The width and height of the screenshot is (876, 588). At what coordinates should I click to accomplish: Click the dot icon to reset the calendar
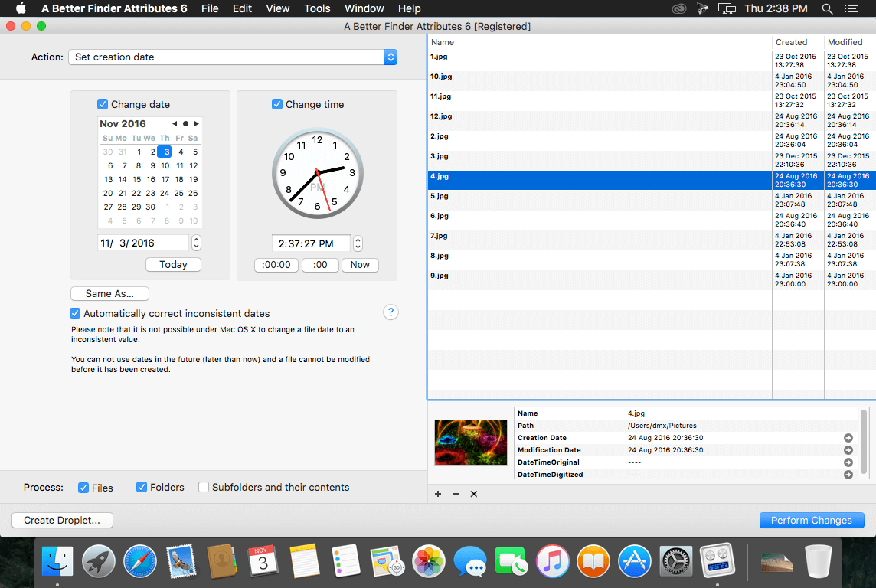[185, 123]
